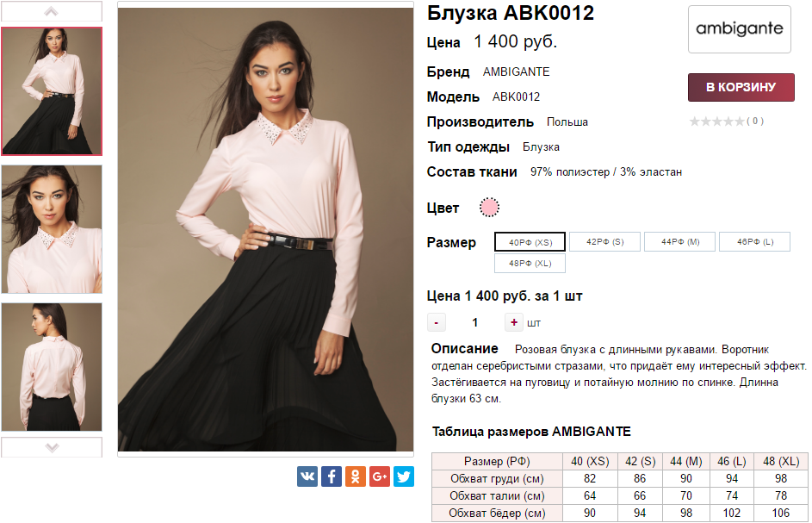The image size is (812, 523).
Task: Share via Odnoklassniki icon
Action: (x=356, y=476)
